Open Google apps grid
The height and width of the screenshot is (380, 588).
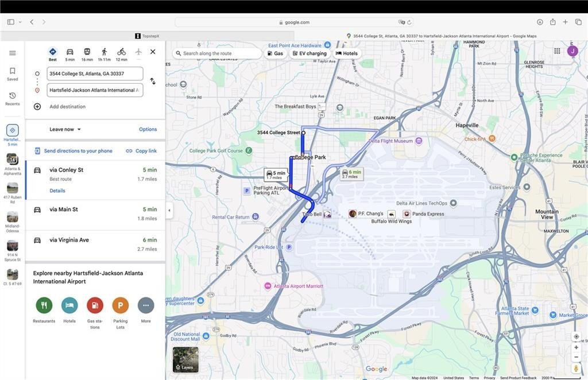557,51
